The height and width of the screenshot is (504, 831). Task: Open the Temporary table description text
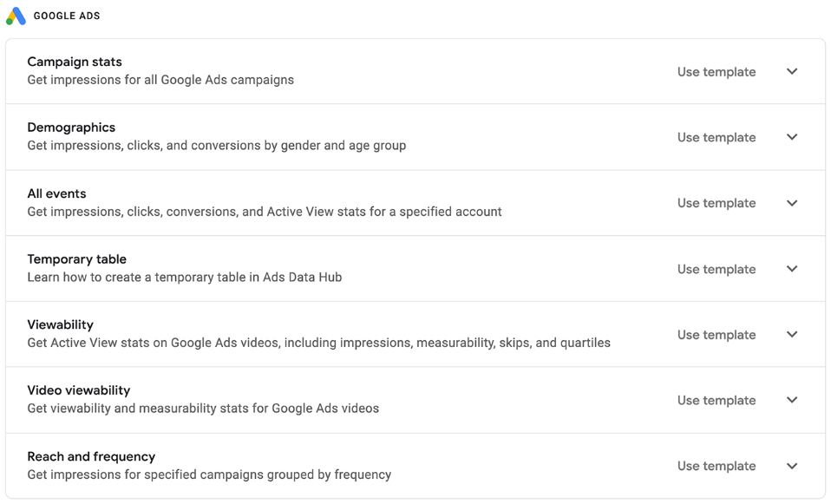click(185, 278)
